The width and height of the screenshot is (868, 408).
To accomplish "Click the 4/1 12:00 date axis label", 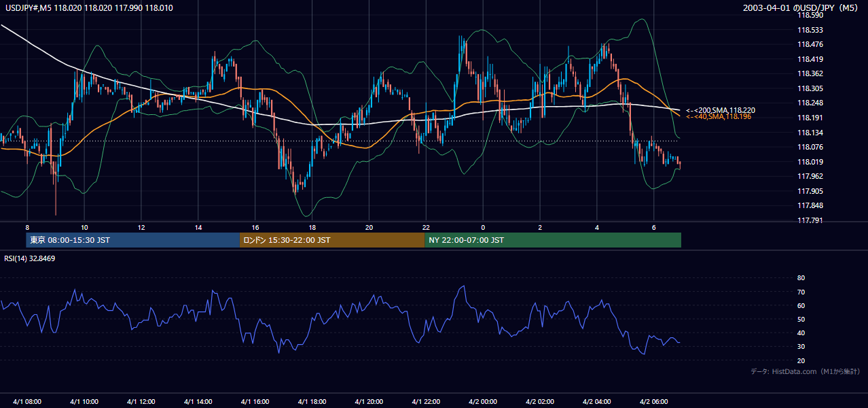I will click(x=141, y=401).
